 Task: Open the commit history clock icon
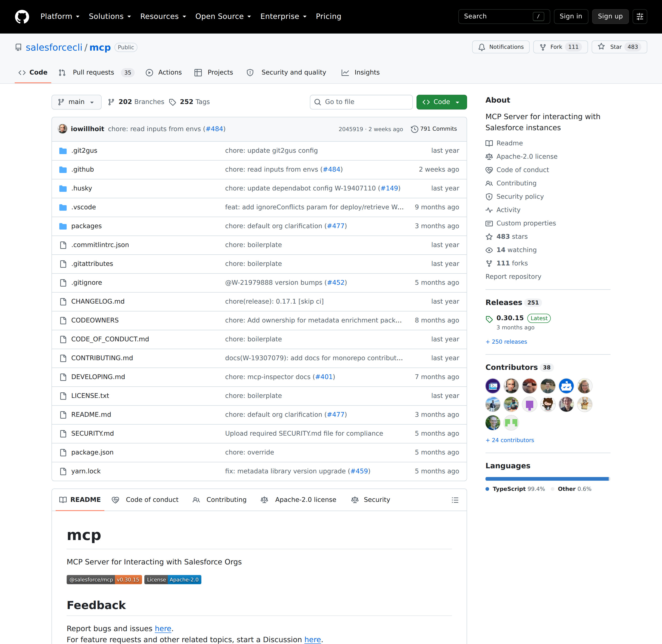[x=414, y=129]
